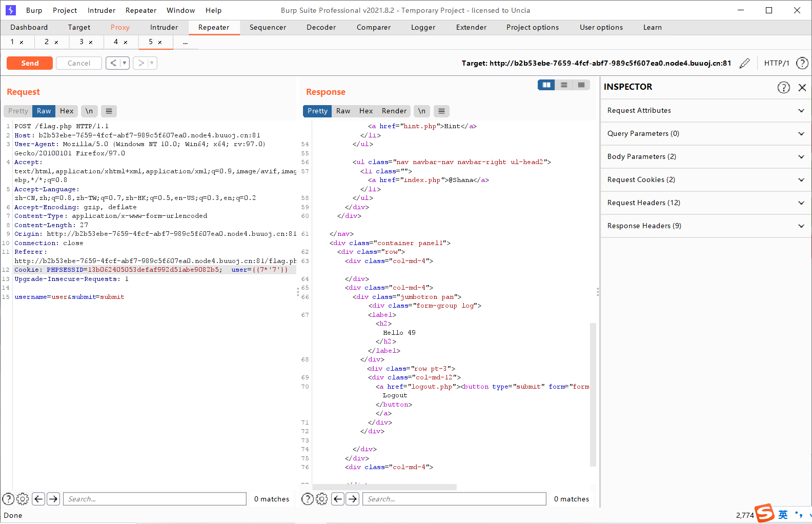Open back history dropdown arrow
The image size is (812, 524).
point(125,63)
